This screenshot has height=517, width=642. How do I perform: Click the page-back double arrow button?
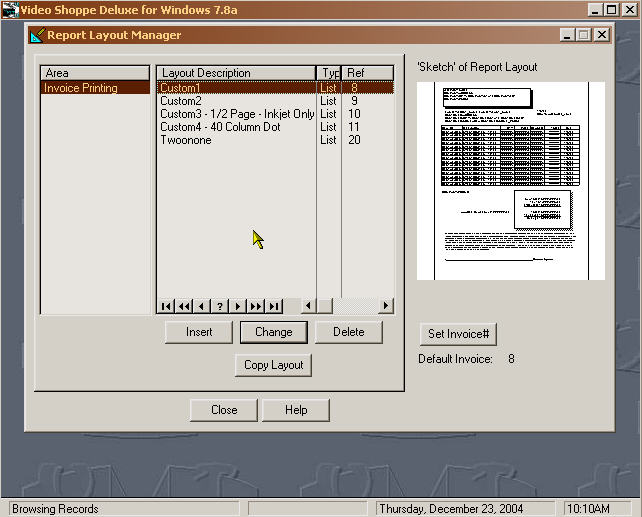click(x=184, y=306)
